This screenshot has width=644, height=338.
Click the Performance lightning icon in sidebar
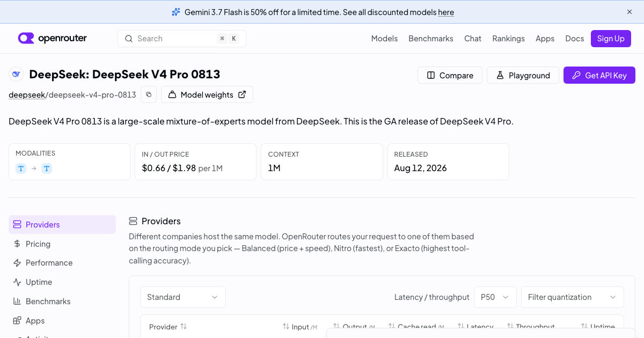17,263
